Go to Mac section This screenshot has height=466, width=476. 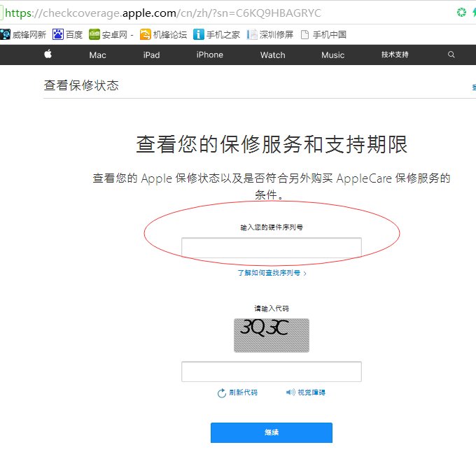[97, 55]
